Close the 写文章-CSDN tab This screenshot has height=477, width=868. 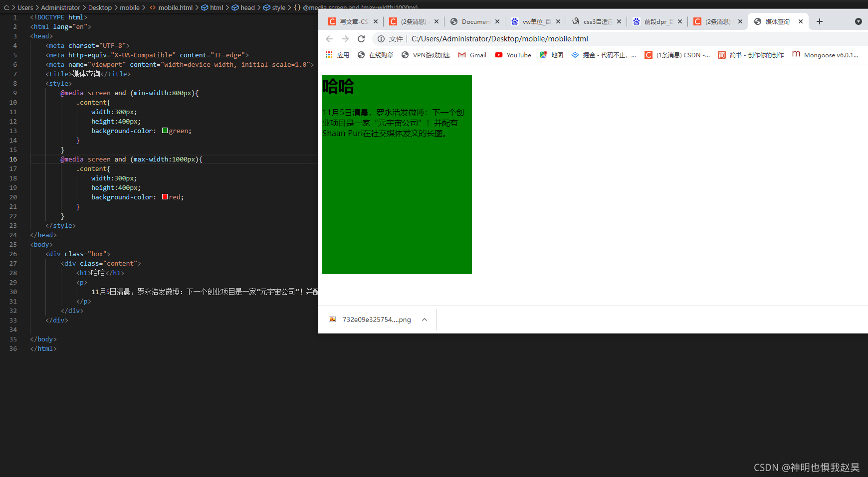point(376,21)
